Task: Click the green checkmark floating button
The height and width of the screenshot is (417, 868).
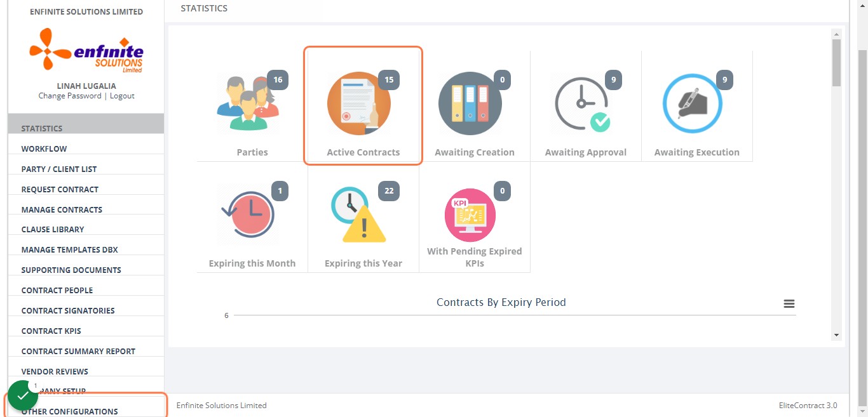Action: (23, 395)
